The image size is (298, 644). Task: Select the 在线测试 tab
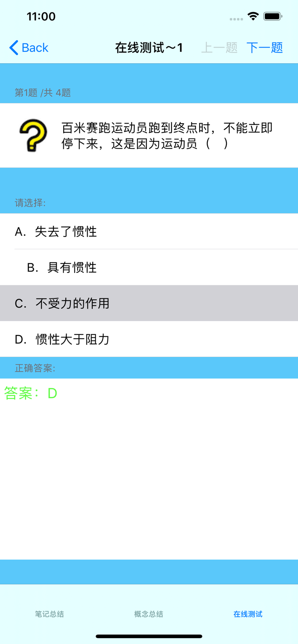click(248, 614)
